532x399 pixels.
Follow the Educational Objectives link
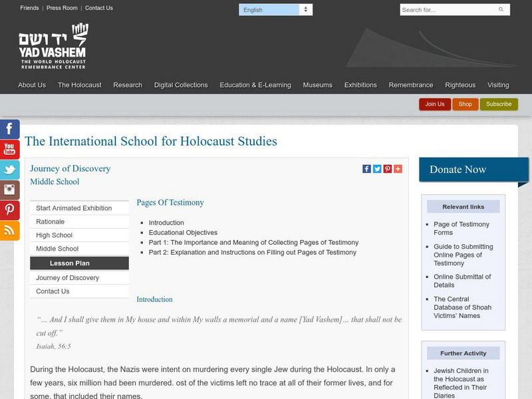183,233
